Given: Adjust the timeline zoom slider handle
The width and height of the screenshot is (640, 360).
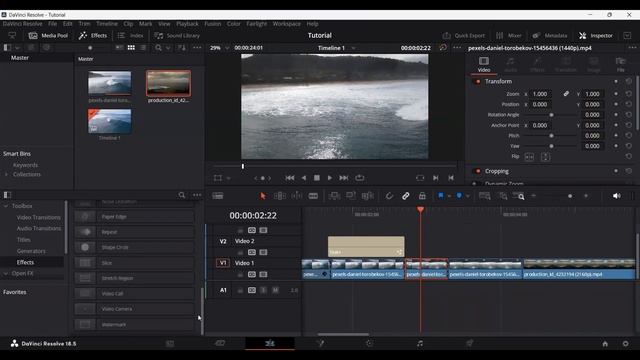Looking at the screenshot, I should (570, 196).
